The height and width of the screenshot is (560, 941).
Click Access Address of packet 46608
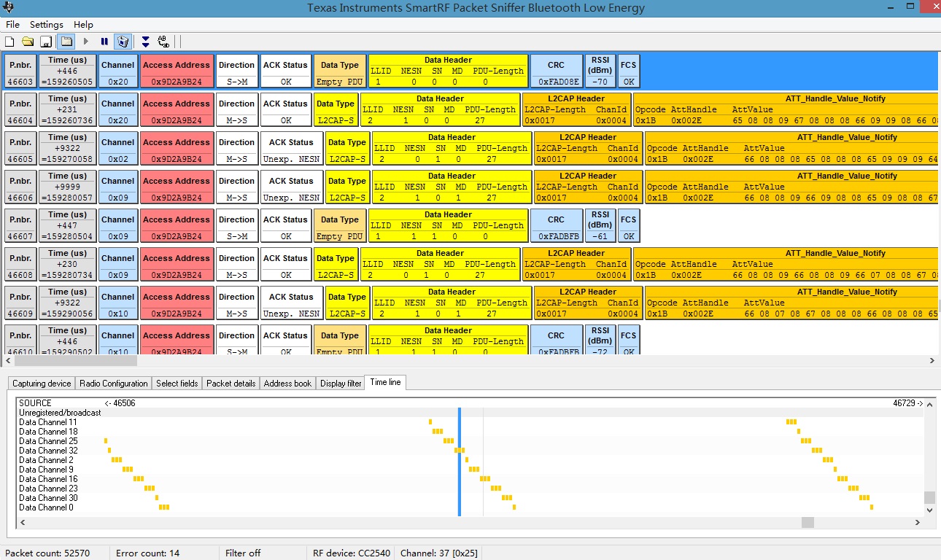click(177, 265)
